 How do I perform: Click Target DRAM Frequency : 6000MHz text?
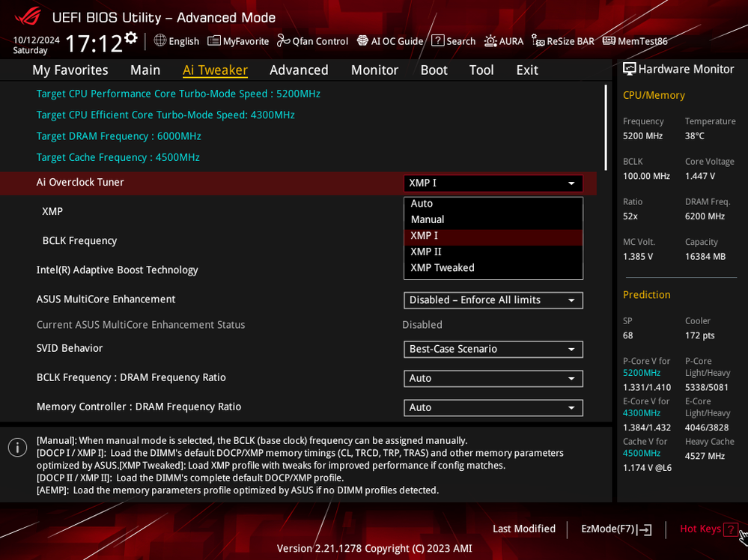[119, 136]
